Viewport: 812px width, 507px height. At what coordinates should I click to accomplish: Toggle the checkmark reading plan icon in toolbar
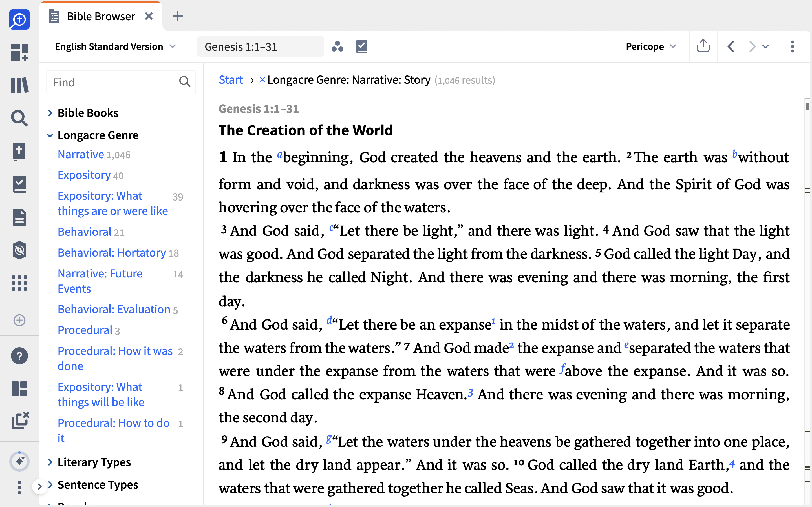tap(362, 46)
